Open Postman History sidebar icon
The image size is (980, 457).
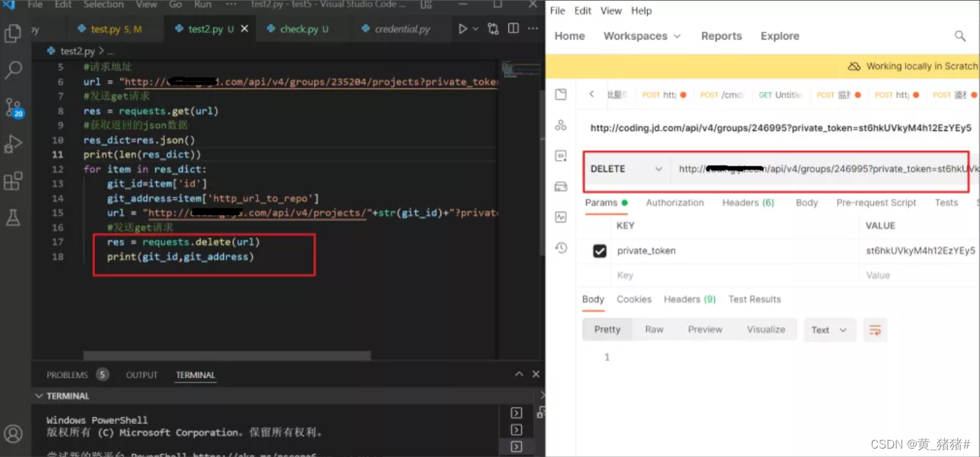coord(561,248)
